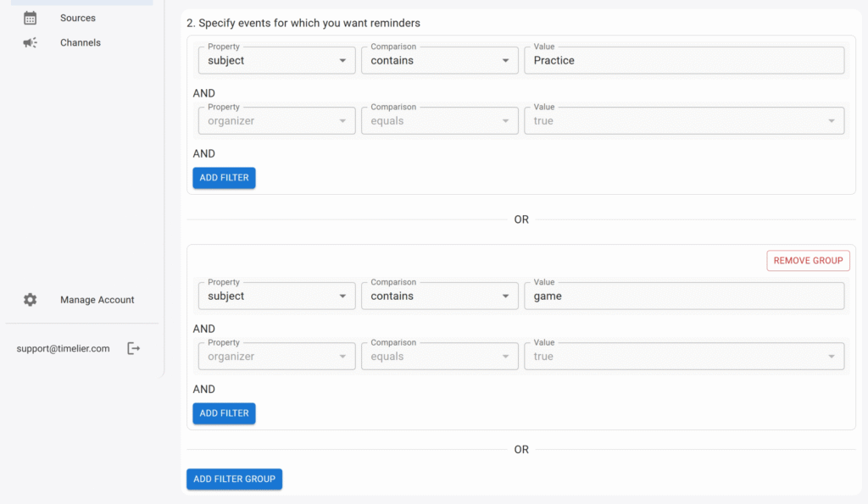Open second group's contains Comparison dropdown

[x=439, y=296]
